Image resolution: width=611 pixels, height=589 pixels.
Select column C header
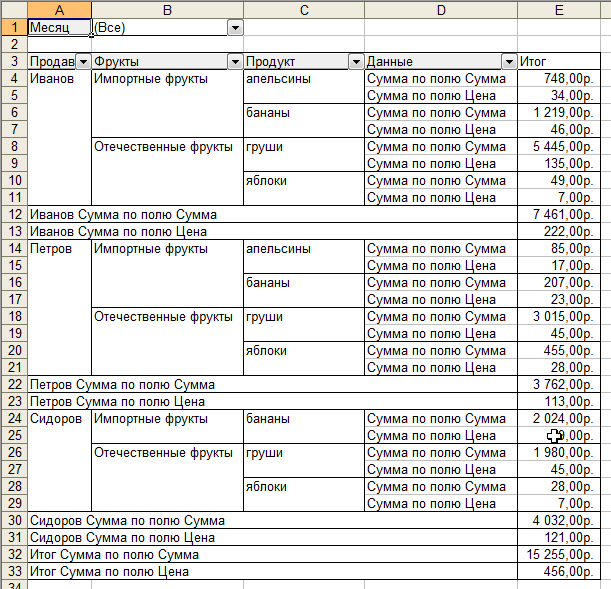pyautogui.click(x=304, y=10)
